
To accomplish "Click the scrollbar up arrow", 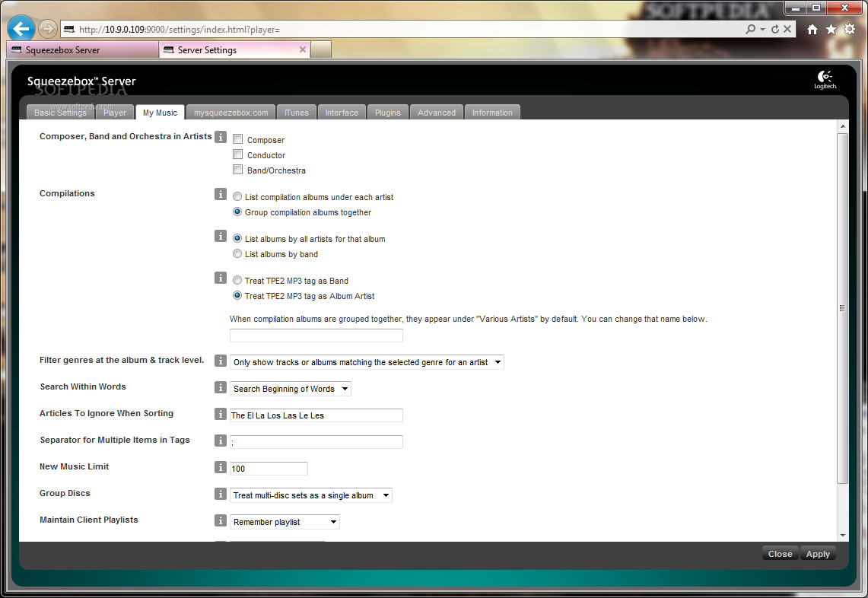I will [843, 126].
